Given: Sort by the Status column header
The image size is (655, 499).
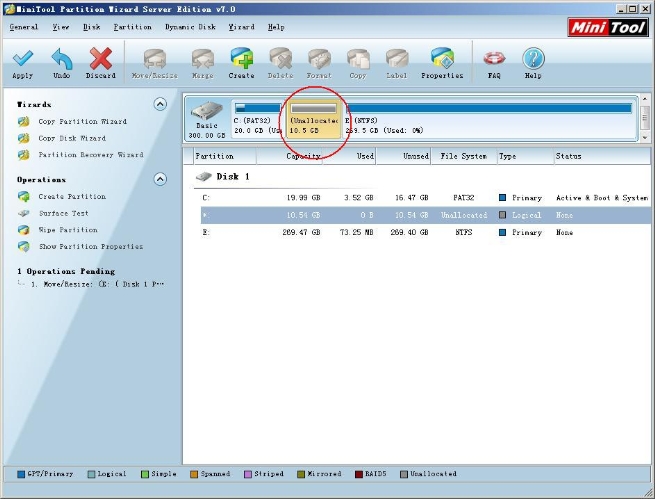Looking at the screenshot, I should point(602,156).
